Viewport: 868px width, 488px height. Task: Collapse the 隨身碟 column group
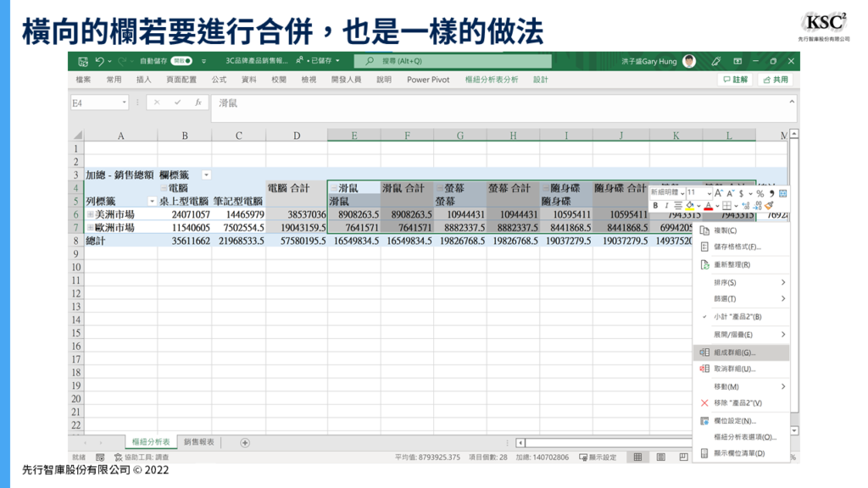point(545,188)
